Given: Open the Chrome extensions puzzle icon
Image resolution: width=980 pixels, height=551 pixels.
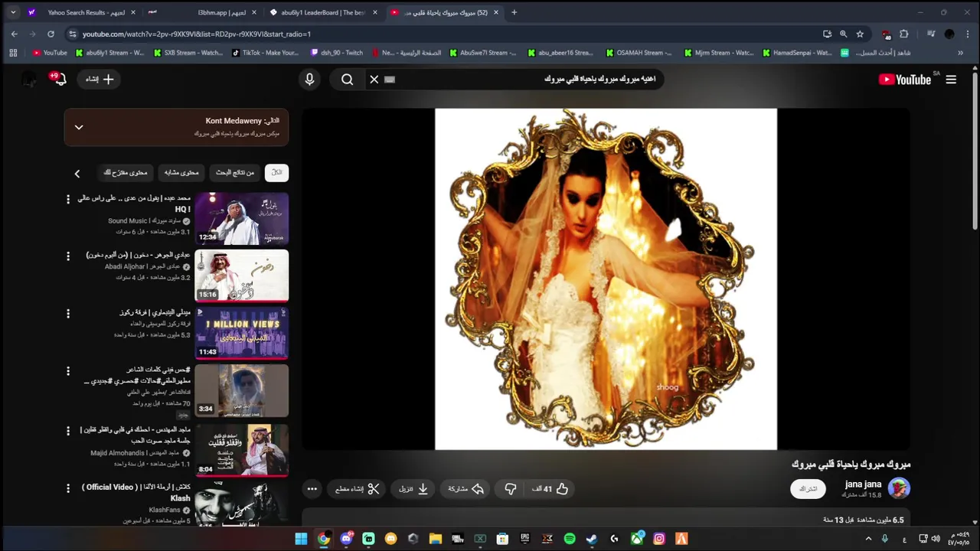Looking at the screenshot, I should coord(904,34).
